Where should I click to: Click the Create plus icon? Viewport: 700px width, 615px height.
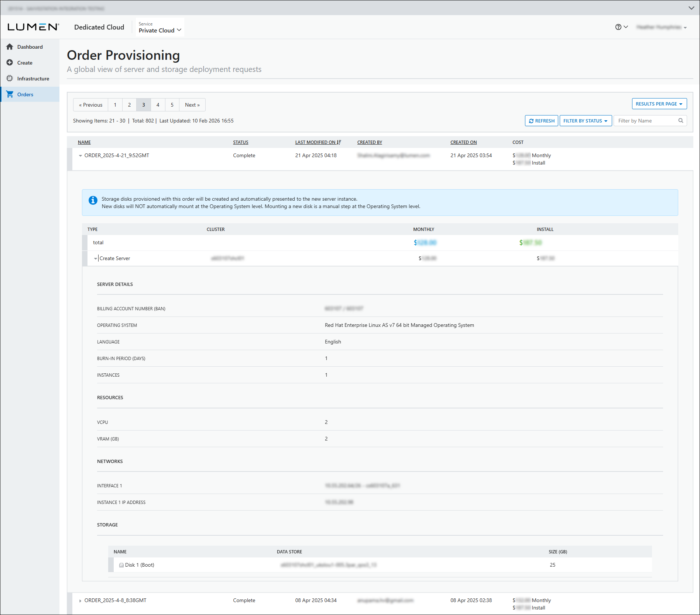(10, 63)
